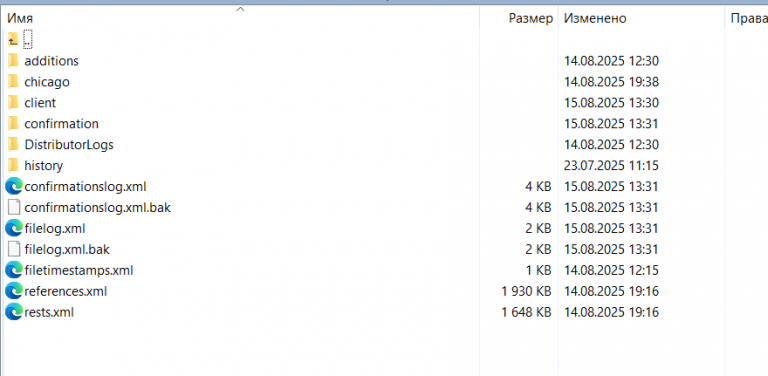Select the file rests.xml
Viewport: 768px width, 376px height.
[49, 312]
